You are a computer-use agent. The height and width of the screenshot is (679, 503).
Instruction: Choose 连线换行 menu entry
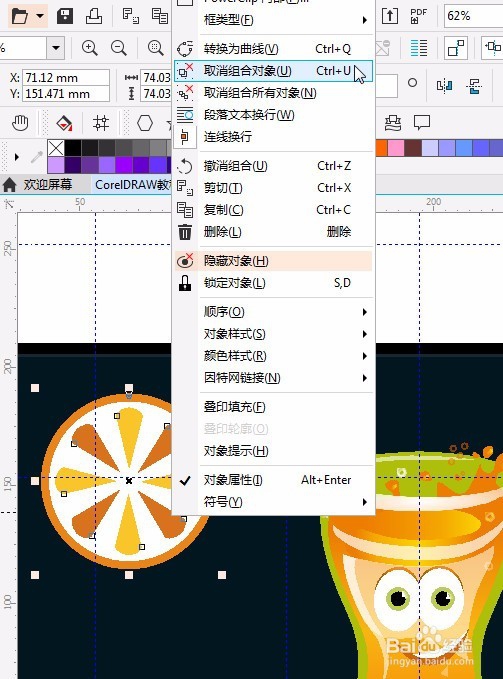(273, 137)
